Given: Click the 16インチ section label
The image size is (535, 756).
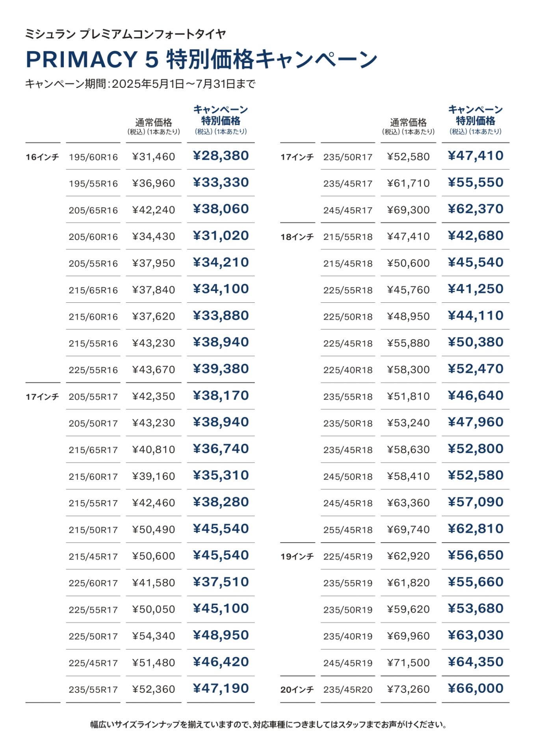Looking at the screenshot, I should coord(42,157).
